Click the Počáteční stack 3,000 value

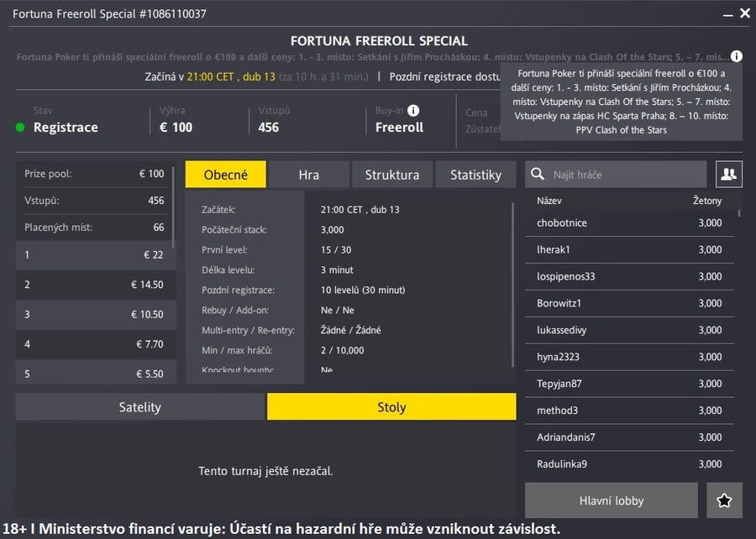tap(332, 230)
